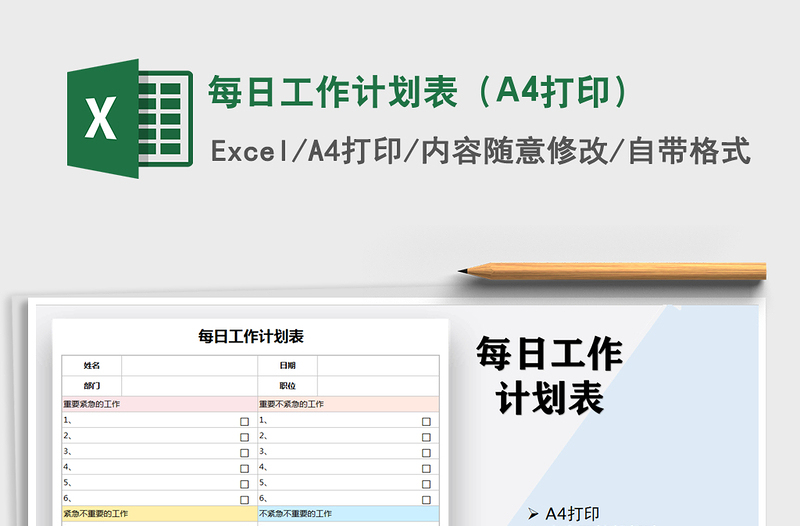Tick checkbox for item 1 under 重要不紧急的工作

pyautogui.click(x=426, y=421)
